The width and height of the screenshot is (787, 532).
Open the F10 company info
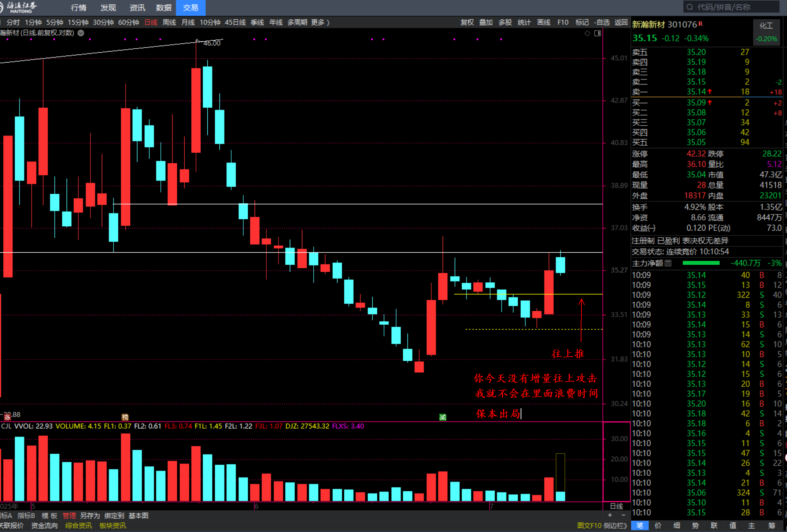click(x=563, y=23)
